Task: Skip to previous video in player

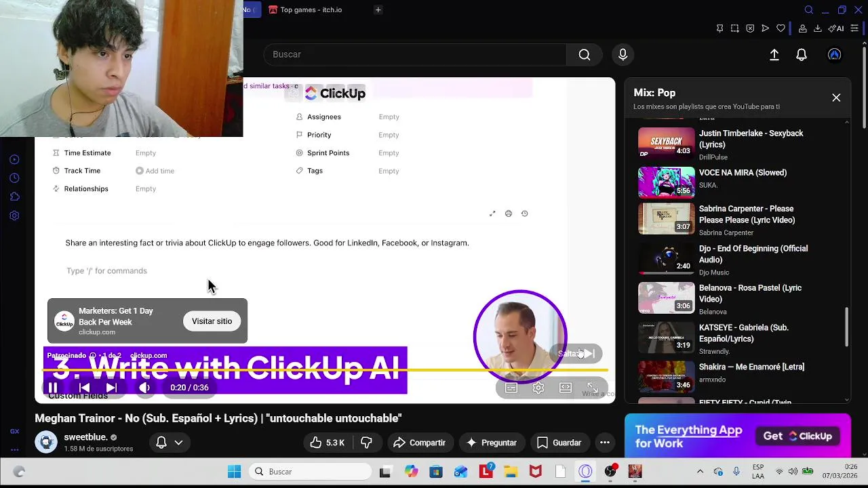Action: 84,388
